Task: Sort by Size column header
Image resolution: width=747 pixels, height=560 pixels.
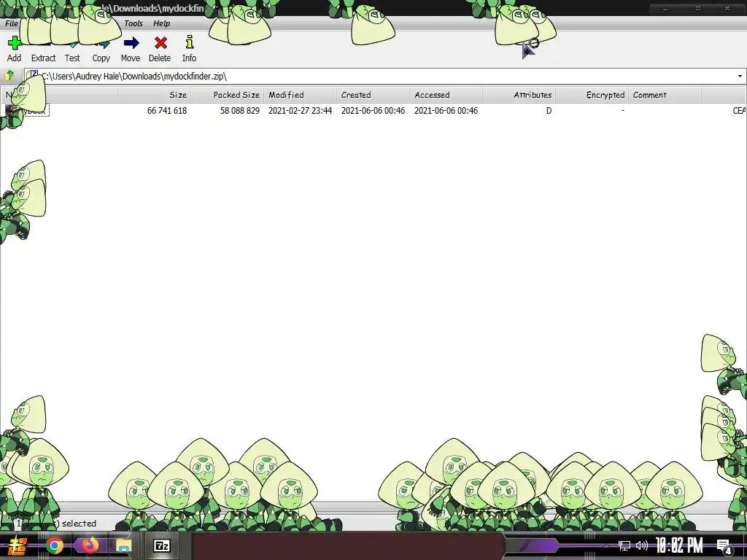Action: (155, 95)
